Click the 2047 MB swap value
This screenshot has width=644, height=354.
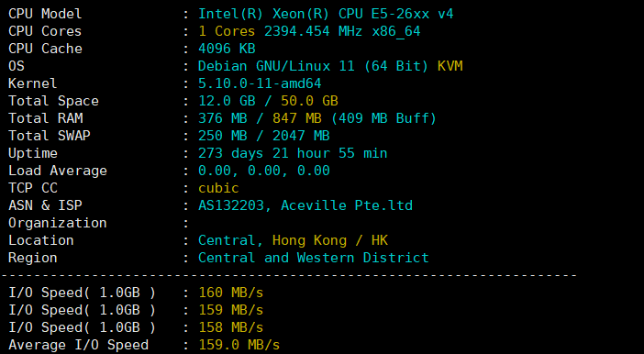[x=301, y=136]
